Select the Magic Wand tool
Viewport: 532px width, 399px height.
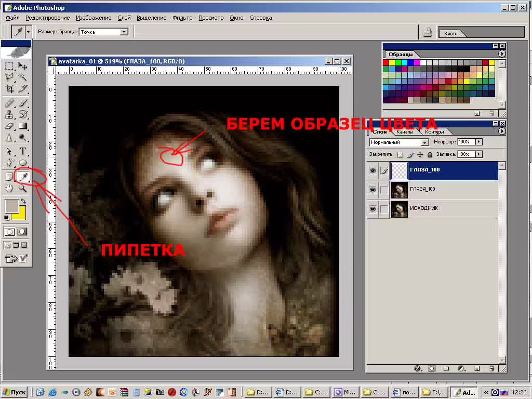[x=23, y=77]
